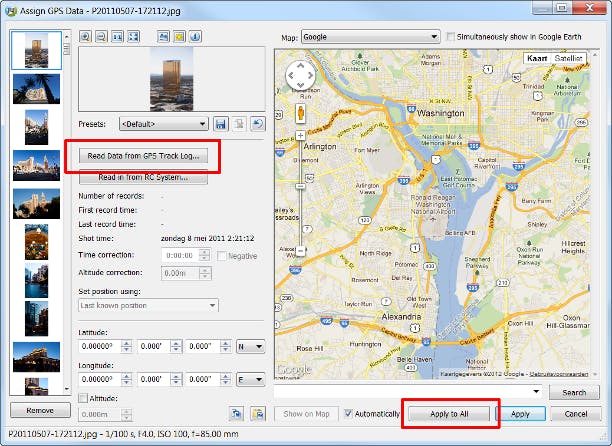Click the Washington label on the map
The height and width of the screenshot is (446, 612).
point(441,113)
